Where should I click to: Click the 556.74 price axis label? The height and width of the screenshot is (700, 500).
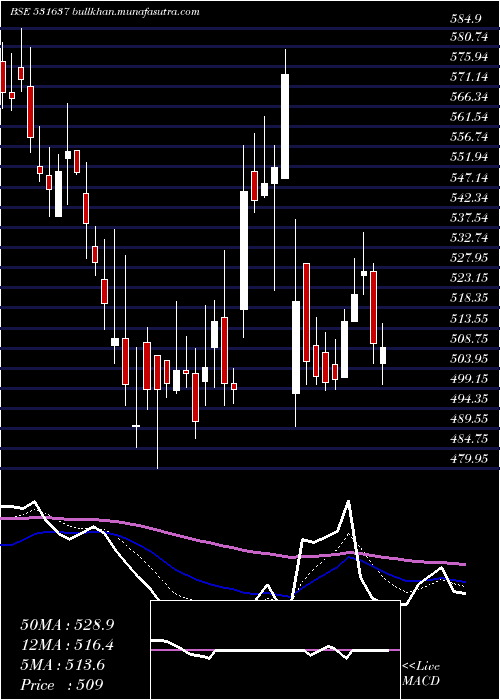pyautogui.click(x=469, y=137)
